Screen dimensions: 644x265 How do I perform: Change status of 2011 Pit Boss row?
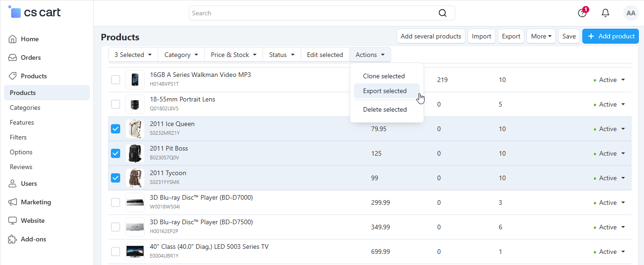[x=609, y=153]
